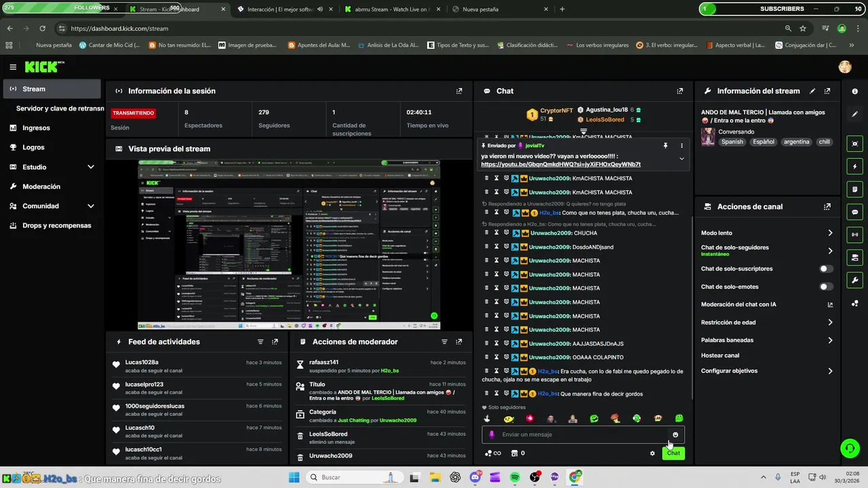Ban user on OOAAA COLAPINTO message
This screenshot has width=868, height=488.
506,357
